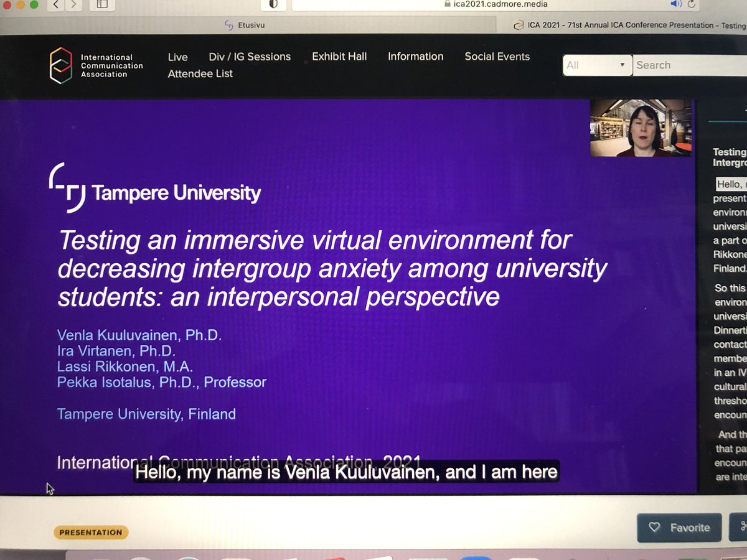Image resolution: width=747 pixels, height=560 pixels.
Task: Reload the page using the refresh icon
Action: 692,4
